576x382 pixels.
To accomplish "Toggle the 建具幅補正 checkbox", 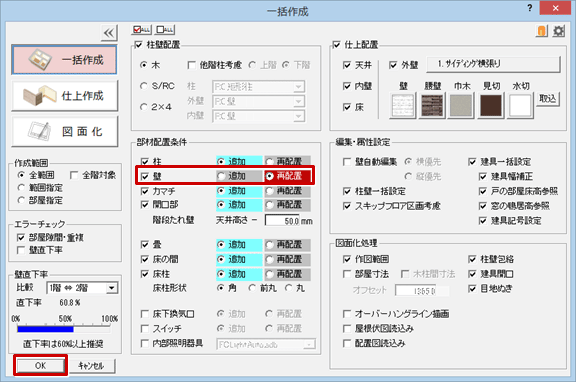I will [x=483, y=176].
